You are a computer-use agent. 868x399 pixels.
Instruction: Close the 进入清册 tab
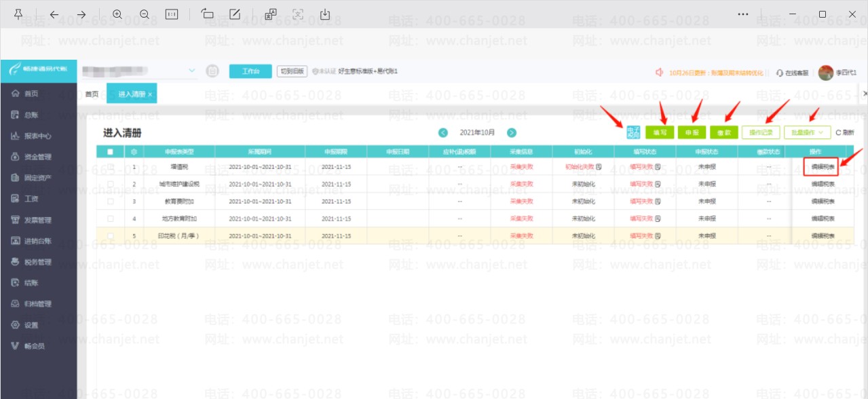[150, 94]
